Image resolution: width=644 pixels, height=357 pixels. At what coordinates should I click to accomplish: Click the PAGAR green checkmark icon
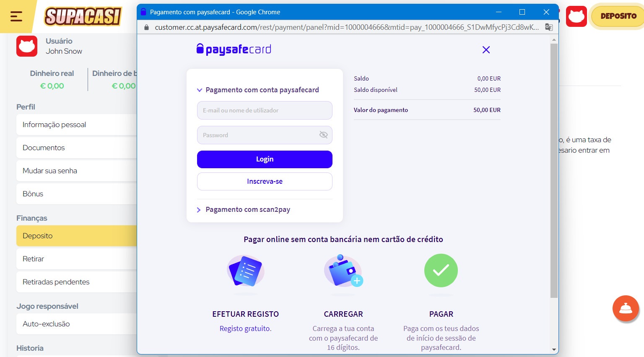441,271
